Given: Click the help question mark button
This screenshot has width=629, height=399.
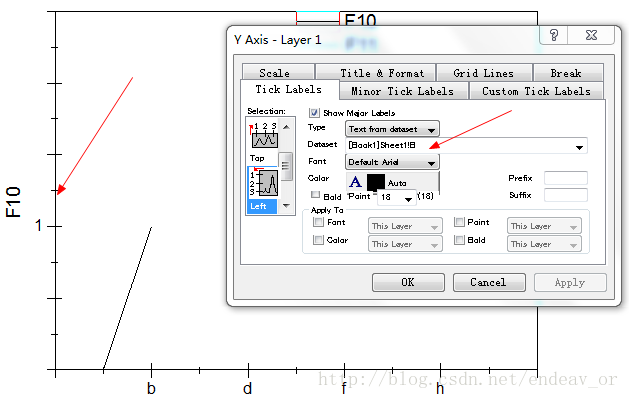Looking at the screenshot, I should (x=554, y=35).
